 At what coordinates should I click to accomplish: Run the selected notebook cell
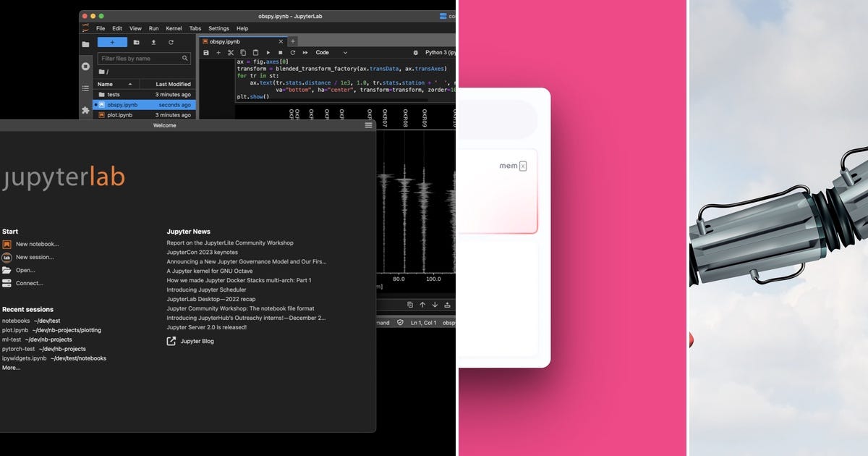[x=268, y=52]
